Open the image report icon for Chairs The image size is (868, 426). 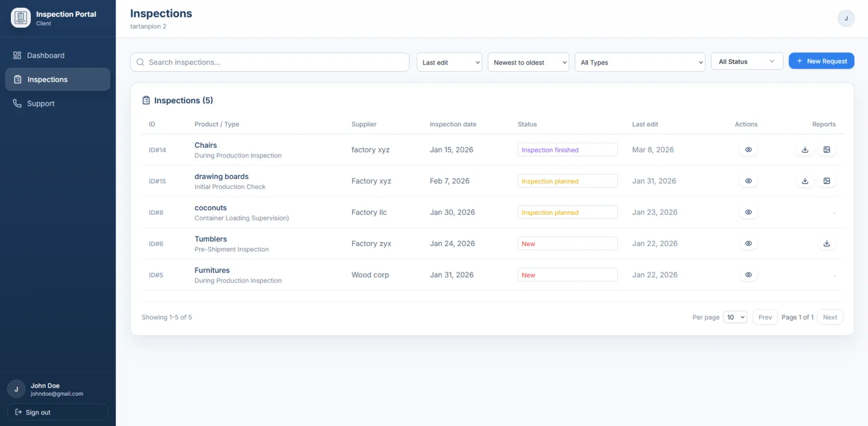826,150
